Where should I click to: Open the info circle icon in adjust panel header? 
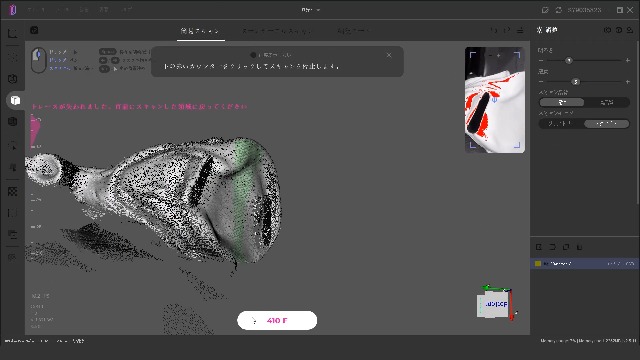pos(619,30)
